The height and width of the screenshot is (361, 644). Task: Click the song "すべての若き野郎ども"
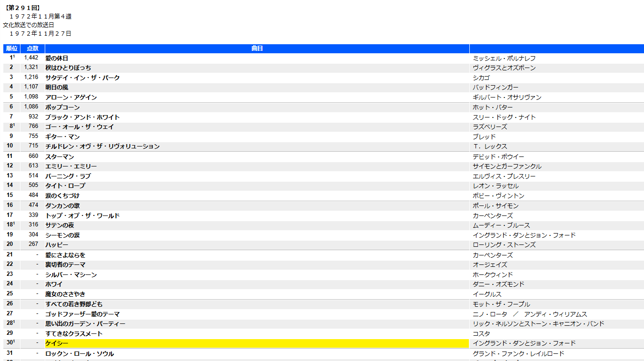[74, 304]
